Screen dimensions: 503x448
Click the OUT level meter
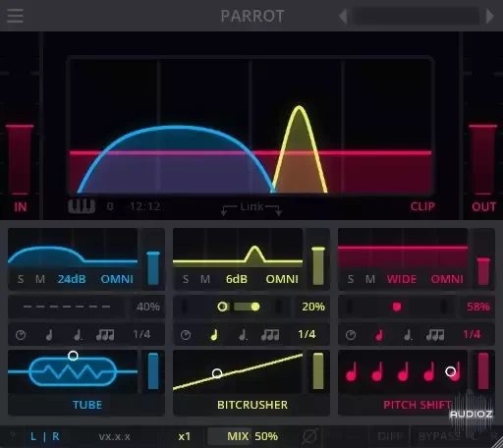(x=483, y=160)
